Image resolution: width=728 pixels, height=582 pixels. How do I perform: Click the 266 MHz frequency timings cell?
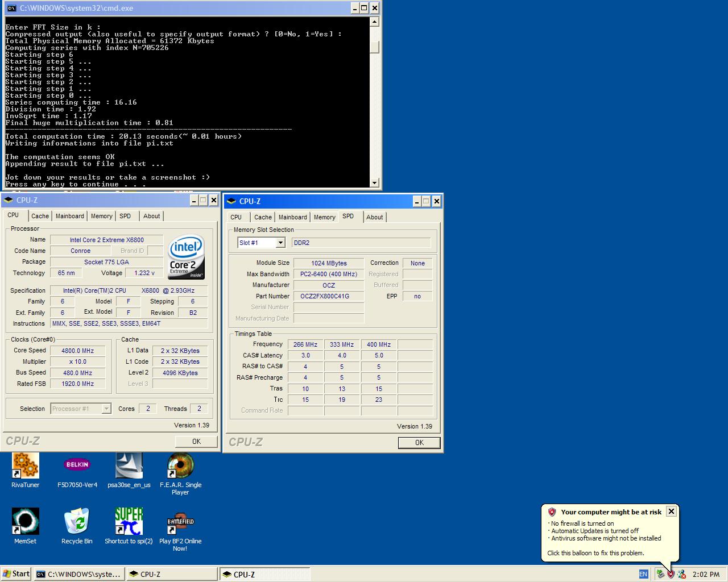[x=305, y=344]
